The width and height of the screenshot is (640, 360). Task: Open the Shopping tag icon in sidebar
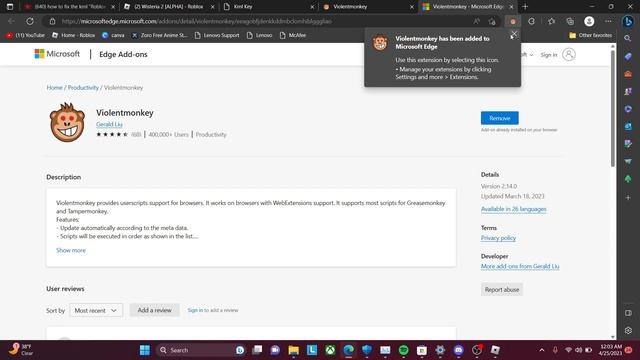tap(628, 56)
